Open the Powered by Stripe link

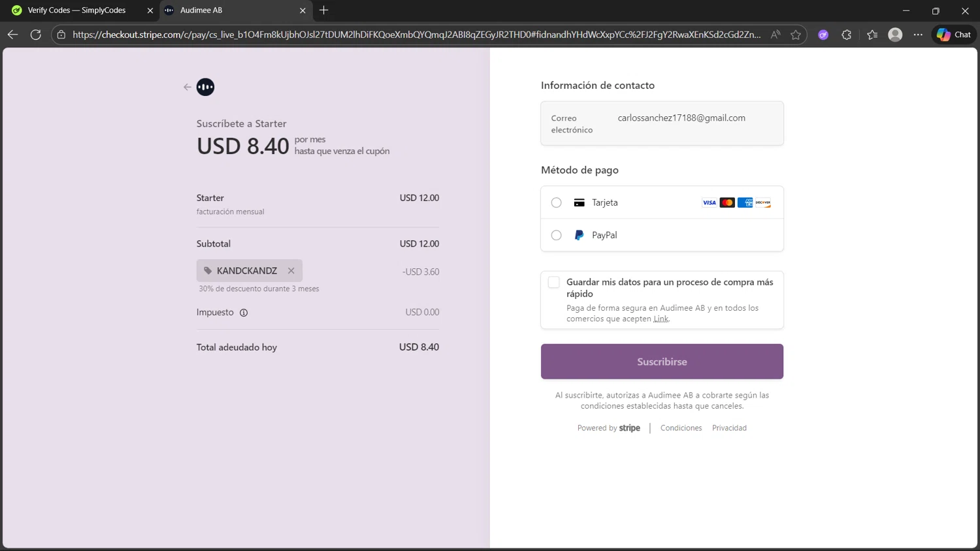click(608, 428)
